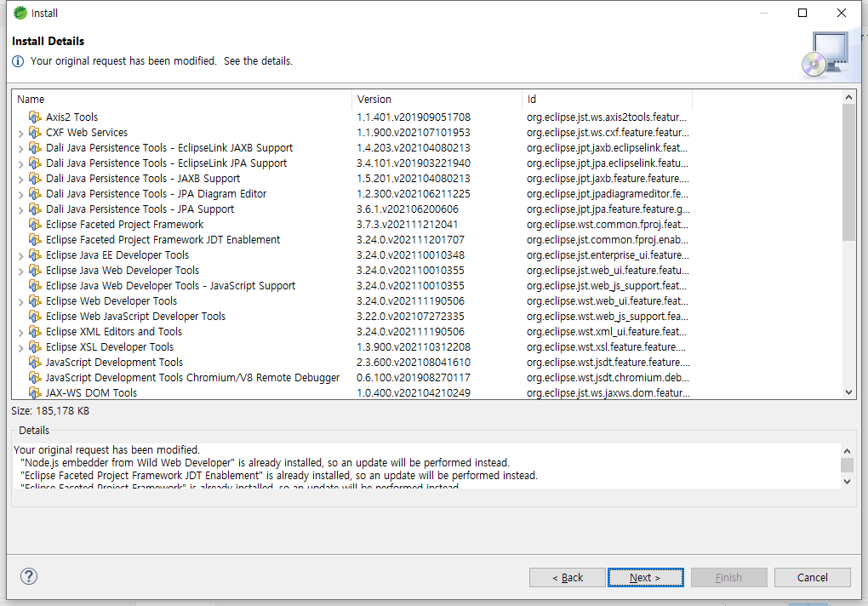The height and width of the screenshot is (606, 868).
Task: Click version '3.6.1.v202106200606'
Action: [408, 209]
